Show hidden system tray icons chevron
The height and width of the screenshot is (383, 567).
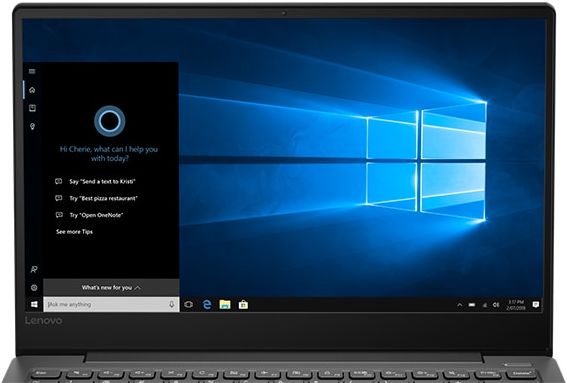tap(460, 305)
